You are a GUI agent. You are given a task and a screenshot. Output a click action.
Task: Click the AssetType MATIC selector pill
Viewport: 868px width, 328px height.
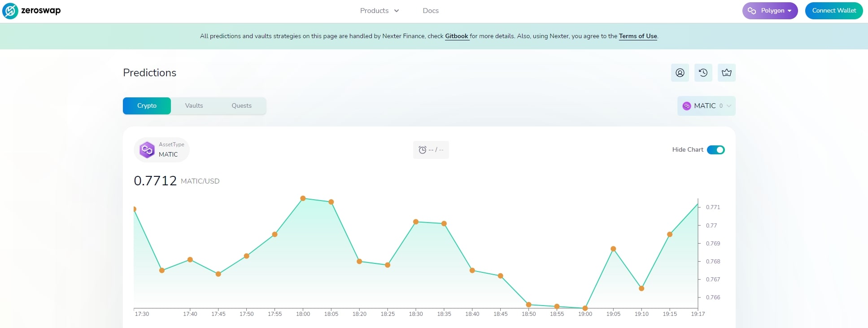tap(161, 150)
